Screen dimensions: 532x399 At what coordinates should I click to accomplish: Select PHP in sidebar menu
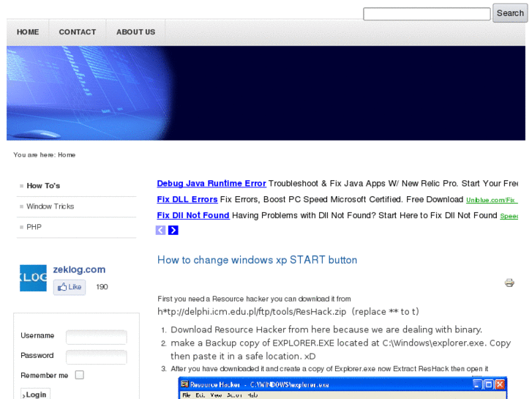[x=34, y=227]
